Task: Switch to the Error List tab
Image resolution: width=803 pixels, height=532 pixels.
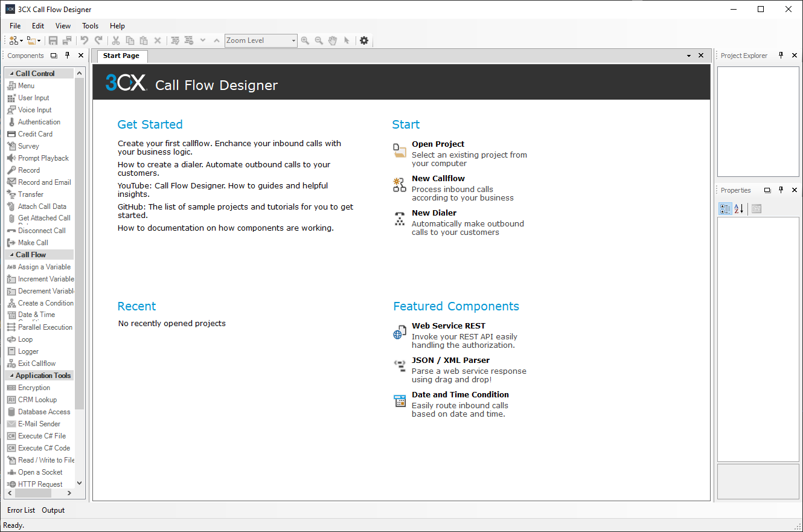Action: [21, 510]
